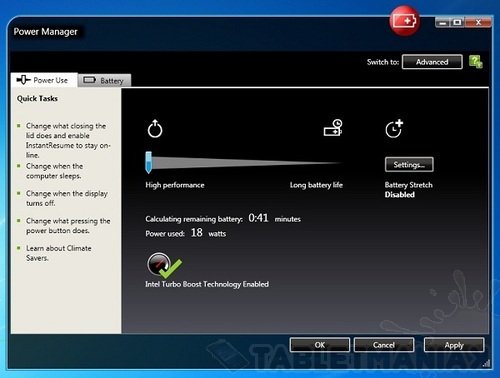
Task: Apply the power settings
Action: (454, 345)
